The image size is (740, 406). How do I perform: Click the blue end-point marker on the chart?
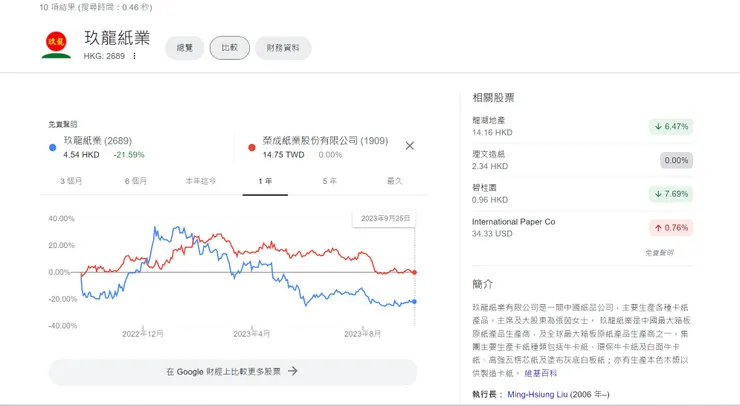pyautogui.click(x=414, y=302)
